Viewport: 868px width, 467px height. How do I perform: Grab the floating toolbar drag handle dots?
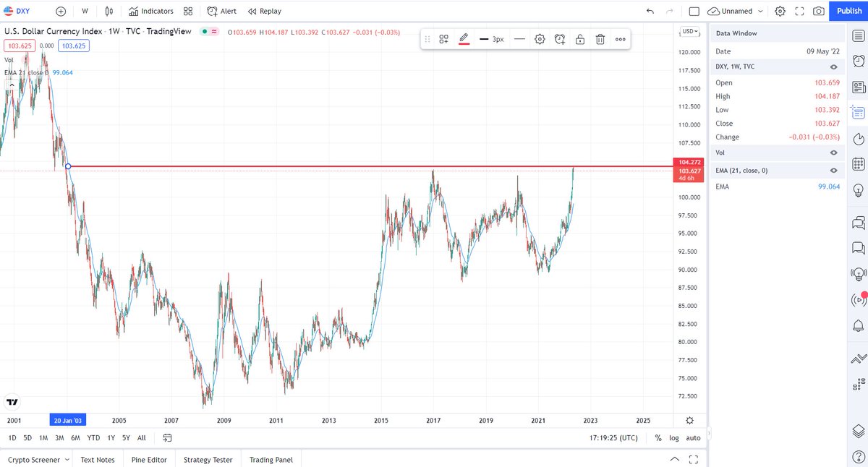tap(427, 39)
